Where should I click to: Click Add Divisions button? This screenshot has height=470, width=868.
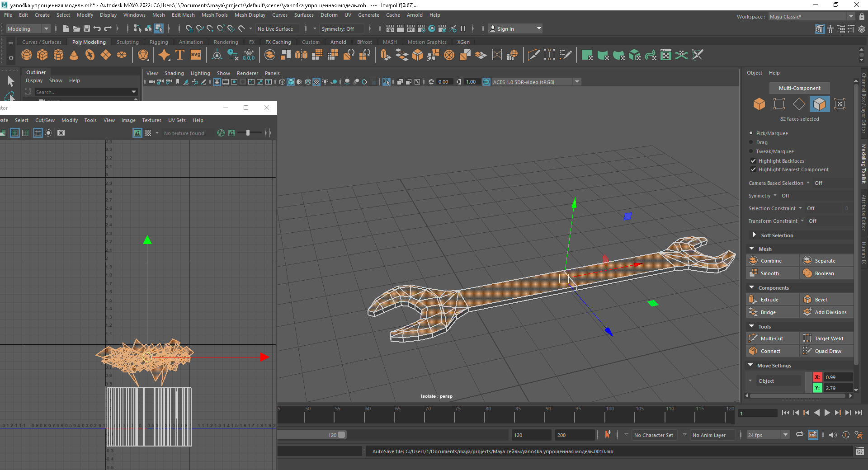coord(827,312)
